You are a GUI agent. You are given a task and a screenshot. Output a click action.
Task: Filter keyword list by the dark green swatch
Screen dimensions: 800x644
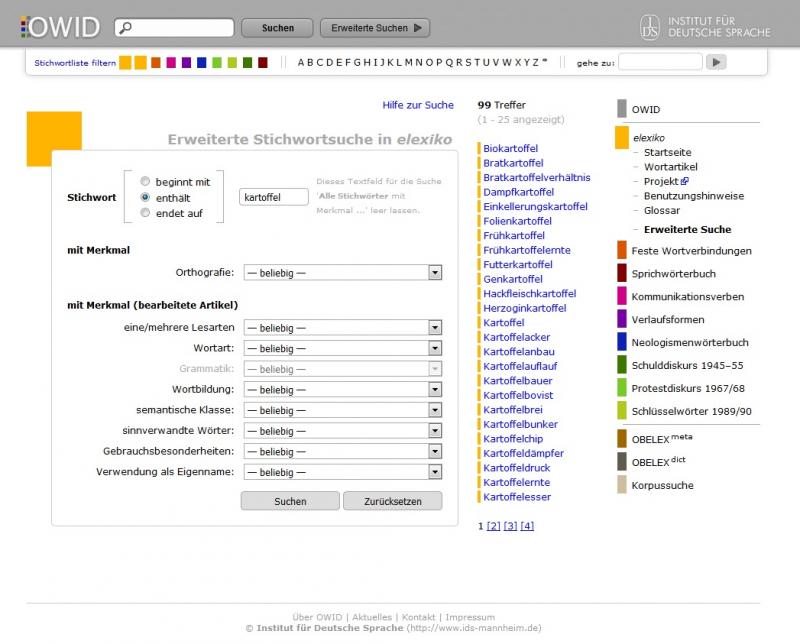pos(247,62)
